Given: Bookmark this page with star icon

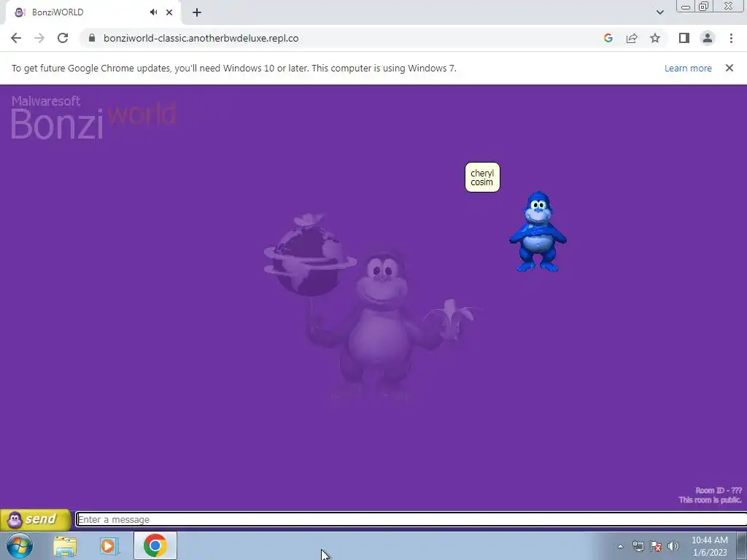Looking at the screenshot, I should [x=655, y=38].
